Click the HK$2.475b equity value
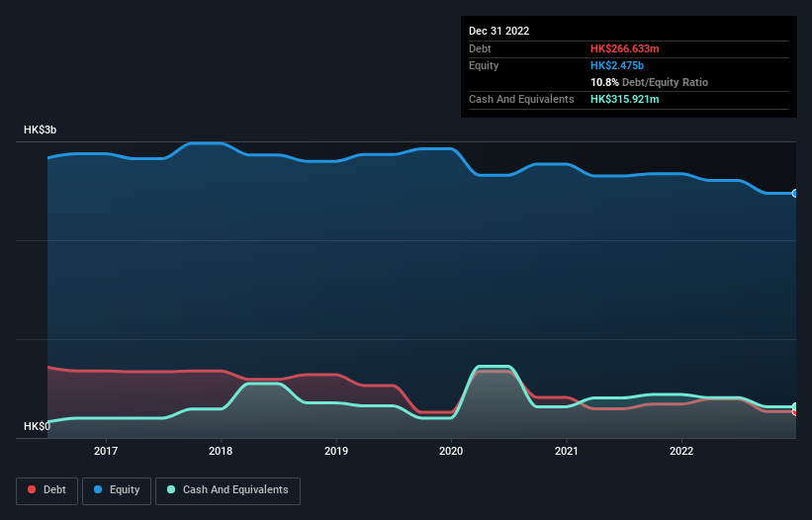Screen dimensions: 812x520 [x=617, y=65]
